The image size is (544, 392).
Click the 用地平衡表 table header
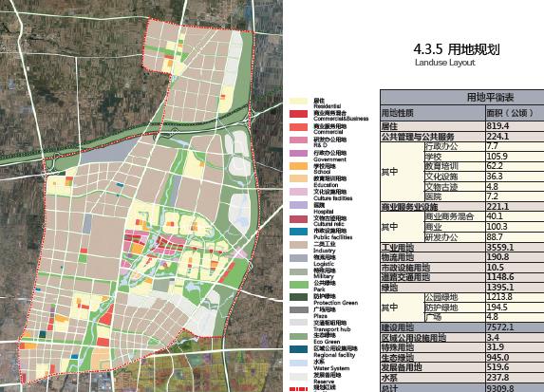(x=490, y=97)
